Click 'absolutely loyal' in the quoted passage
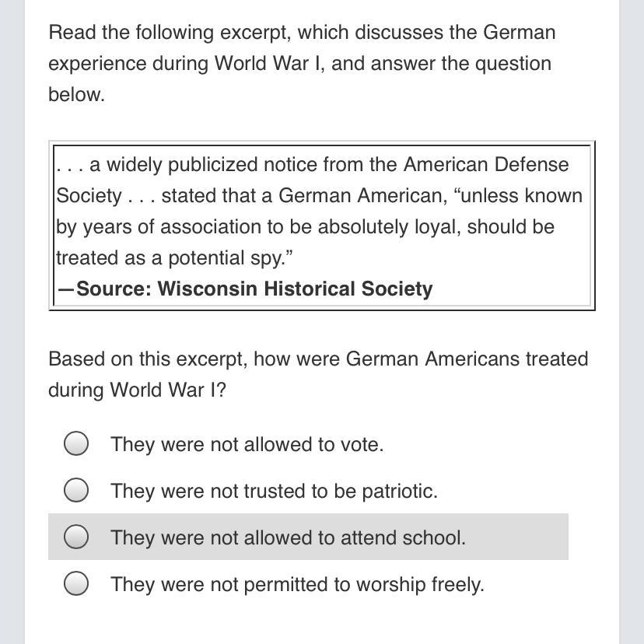Viewport: 644px width, 644px height. tap(386, 227)
